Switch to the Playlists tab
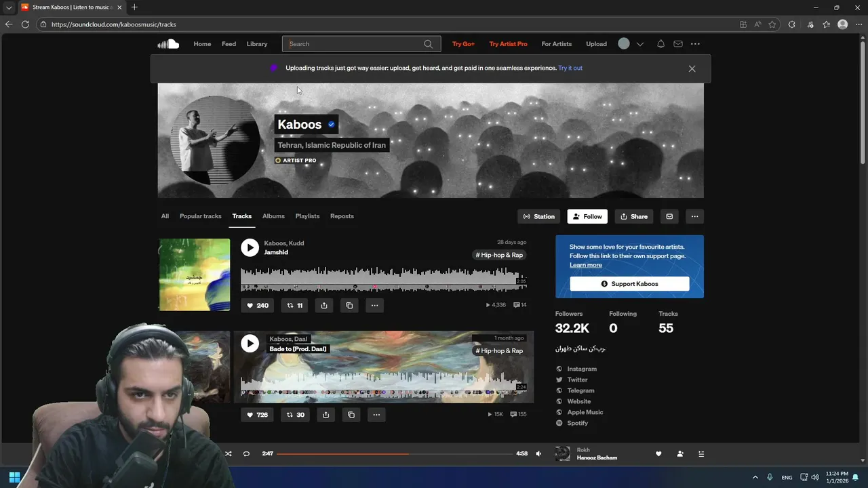 (x=307, y=216)
